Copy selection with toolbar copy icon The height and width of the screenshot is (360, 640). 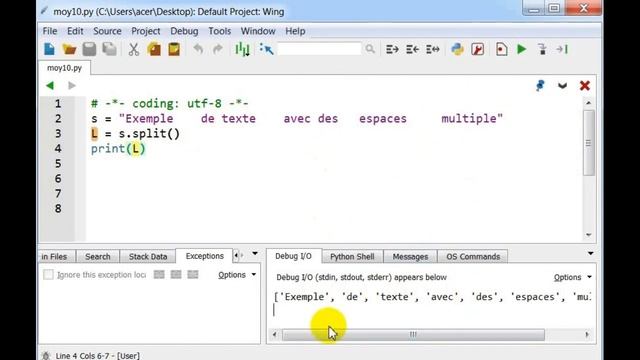[x=154, y=49]
